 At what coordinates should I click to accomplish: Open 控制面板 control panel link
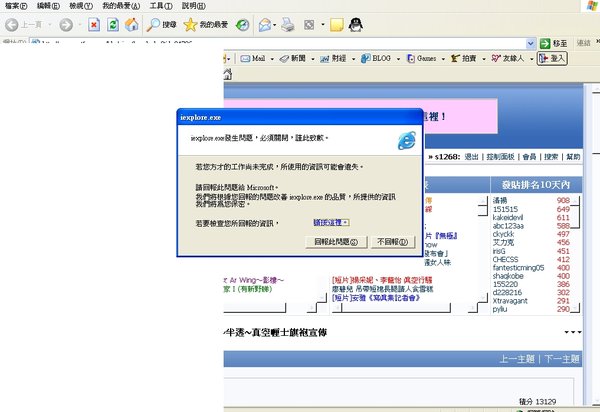click(x=501, y=157)
